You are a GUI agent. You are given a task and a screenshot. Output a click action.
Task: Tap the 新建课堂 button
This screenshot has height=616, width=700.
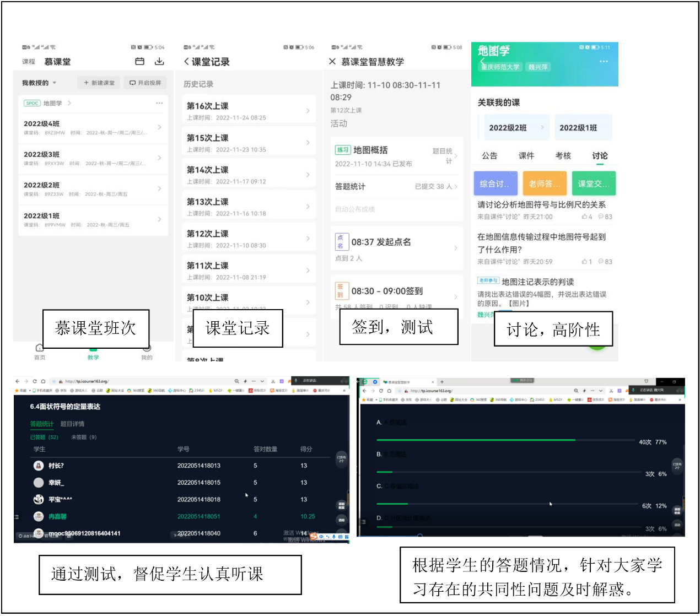(99, 83)
